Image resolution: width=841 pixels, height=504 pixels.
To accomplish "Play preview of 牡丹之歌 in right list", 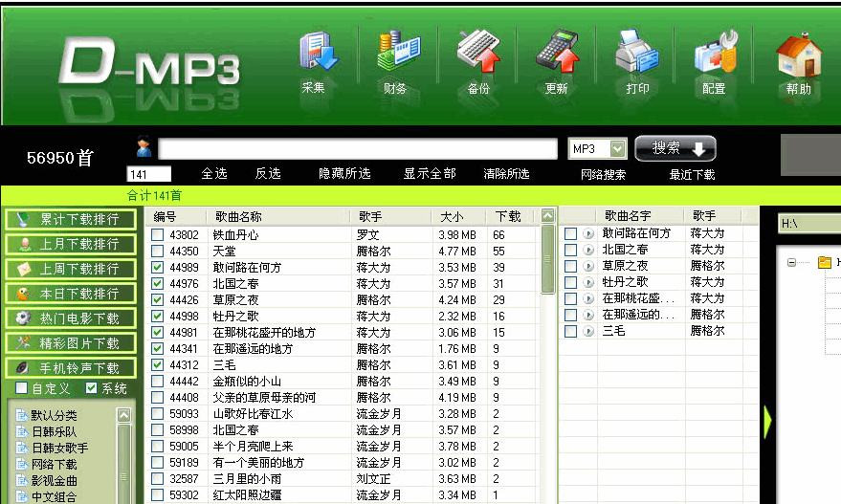I will 588,282.
